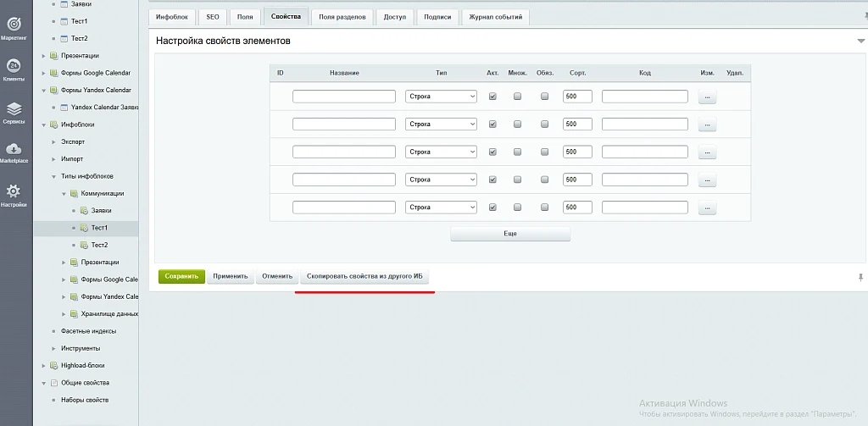Click the Тест1 infoblock icon under Коммуникации

click(84, 228)
